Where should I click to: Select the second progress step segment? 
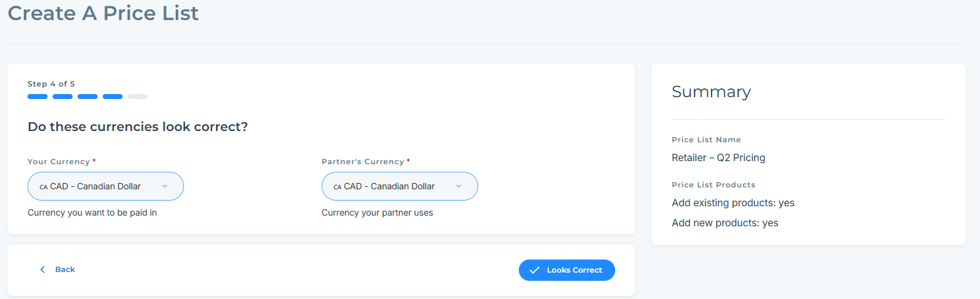click(63, 97)
